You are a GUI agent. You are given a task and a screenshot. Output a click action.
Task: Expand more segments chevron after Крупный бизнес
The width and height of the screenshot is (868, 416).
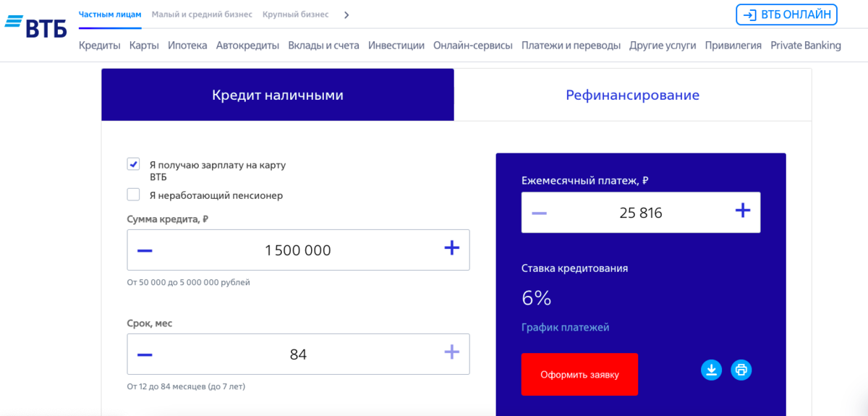pyautogui.click(x=346, y=14)
